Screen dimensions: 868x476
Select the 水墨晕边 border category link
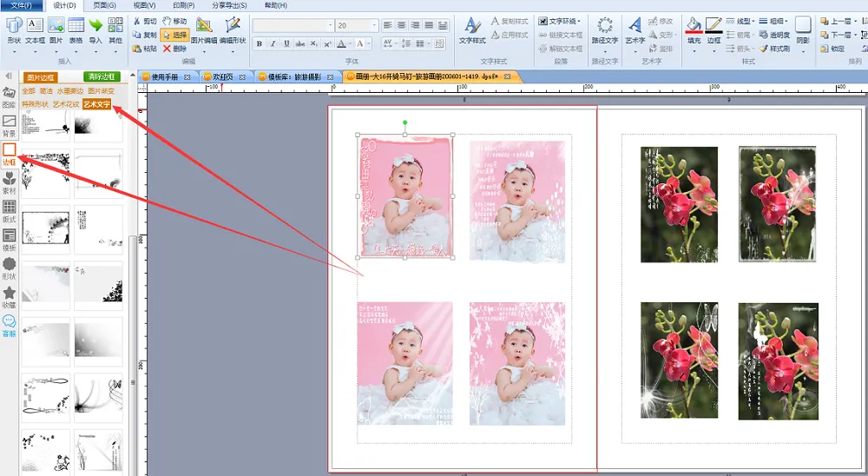(x=69, y=90)
